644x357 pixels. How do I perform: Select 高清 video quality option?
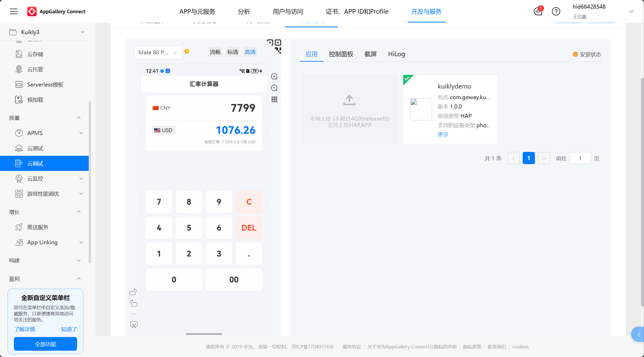click(x=250, y=52)
